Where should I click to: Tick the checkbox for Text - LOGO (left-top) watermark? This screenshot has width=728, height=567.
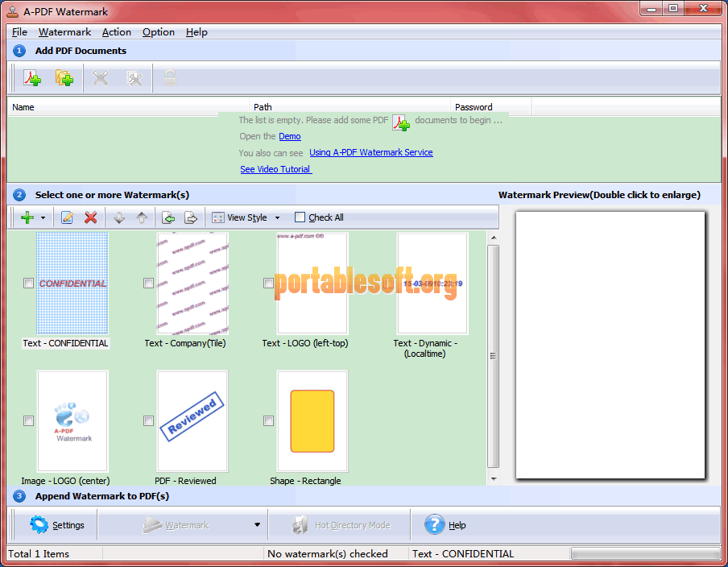click(268, 283)
